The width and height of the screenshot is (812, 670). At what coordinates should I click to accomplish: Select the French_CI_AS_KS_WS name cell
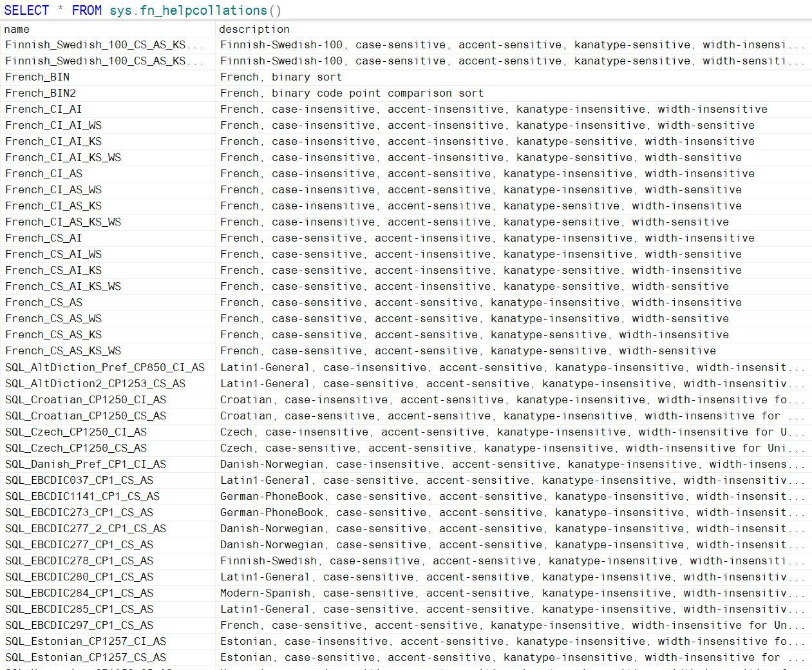click(x=63, y=222)
